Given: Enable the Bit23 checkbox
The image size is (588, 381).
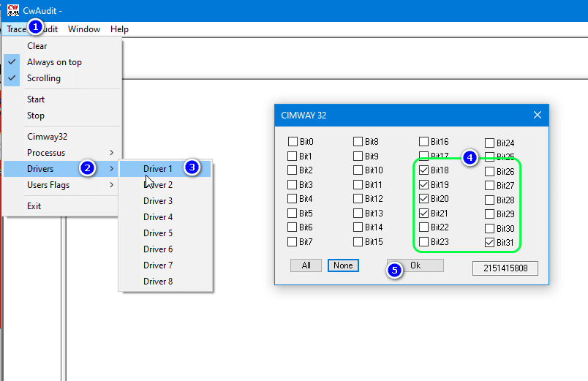Looking at the screenshot, I should [x=424, y=242].
